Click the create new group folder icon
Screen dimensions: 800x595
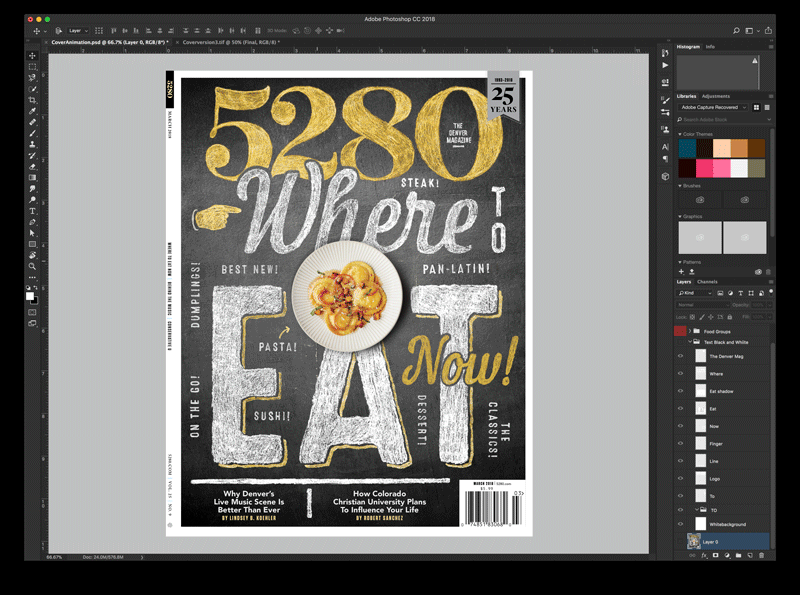(738, 556)
